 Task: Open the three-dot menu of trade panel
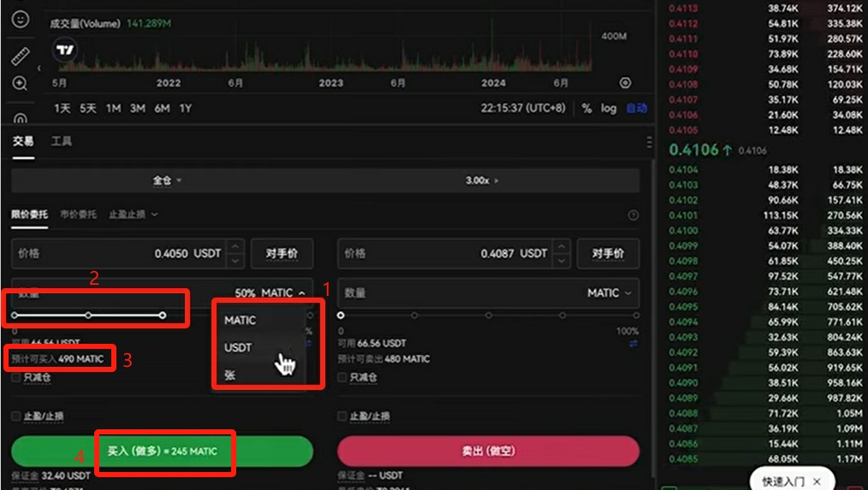tap(649, 142)
